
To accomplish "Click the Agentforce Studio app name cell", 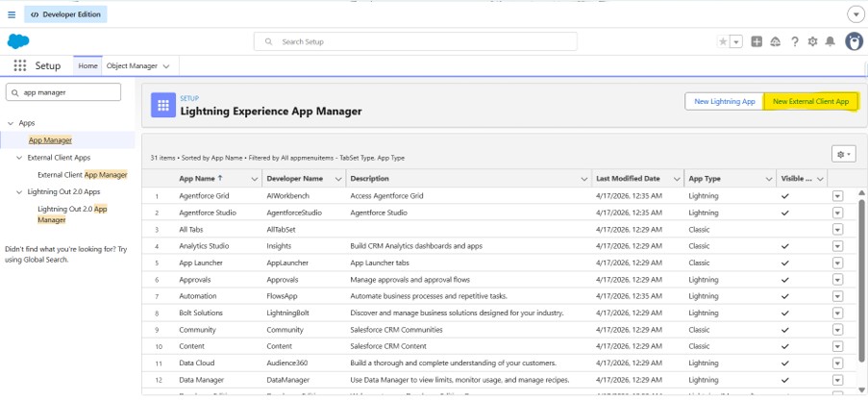I will tap(208, 213).
